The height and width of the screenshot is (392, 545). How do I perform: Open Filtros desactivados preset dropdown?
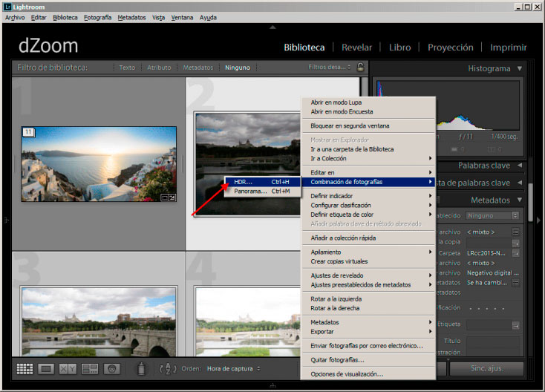[330, 67]
